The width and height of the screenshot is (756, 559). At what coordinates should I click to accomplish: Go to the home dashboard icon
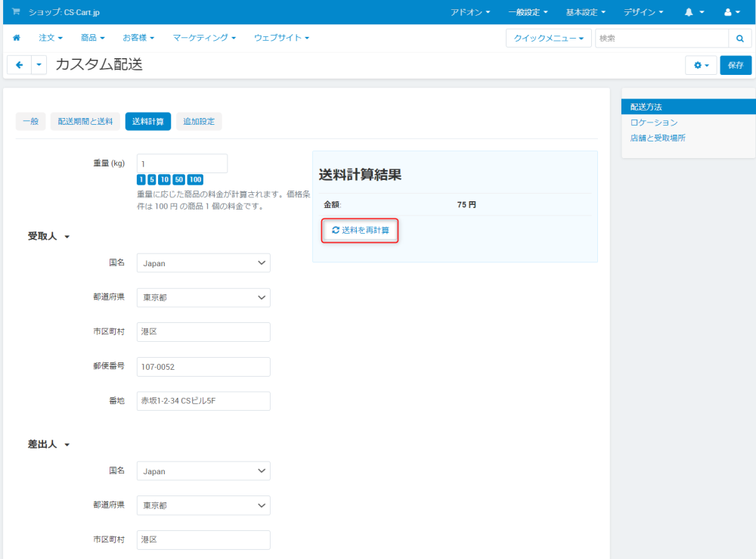coord(17,38)
